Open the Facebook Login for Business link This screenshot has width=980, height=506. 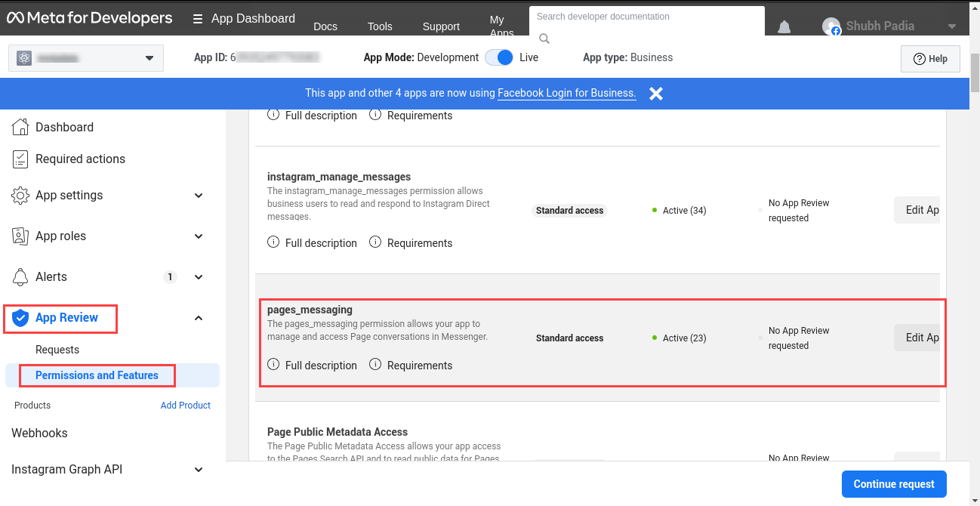566,93
